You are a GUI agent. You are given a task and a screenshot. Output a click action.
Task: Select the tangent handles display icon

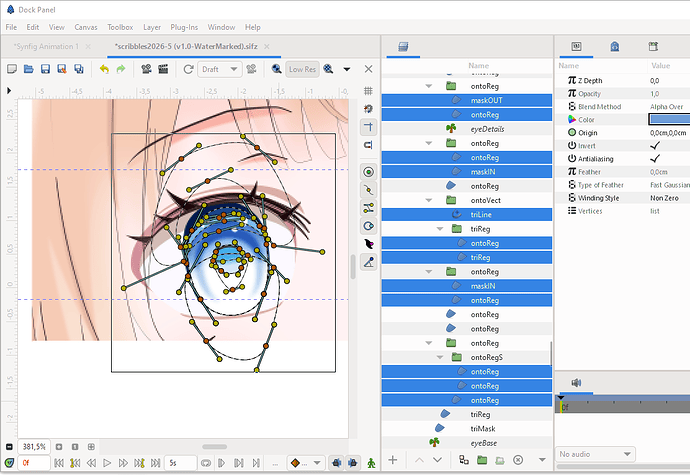point(369,208)
